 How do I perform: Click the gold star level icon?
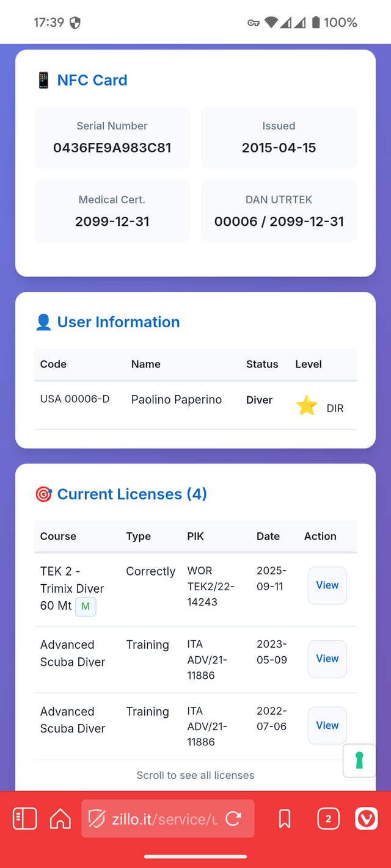pos(306,406)
